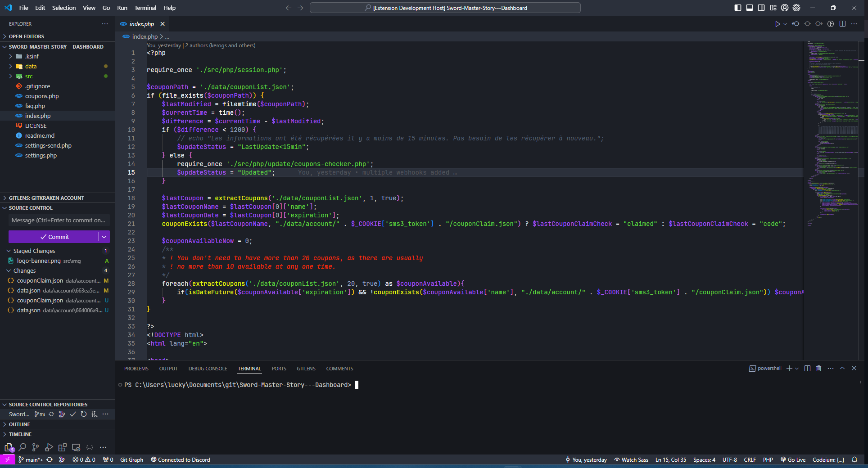Toggle Primary Side Bar visibility
868x468 pixels.
point(737,8)
